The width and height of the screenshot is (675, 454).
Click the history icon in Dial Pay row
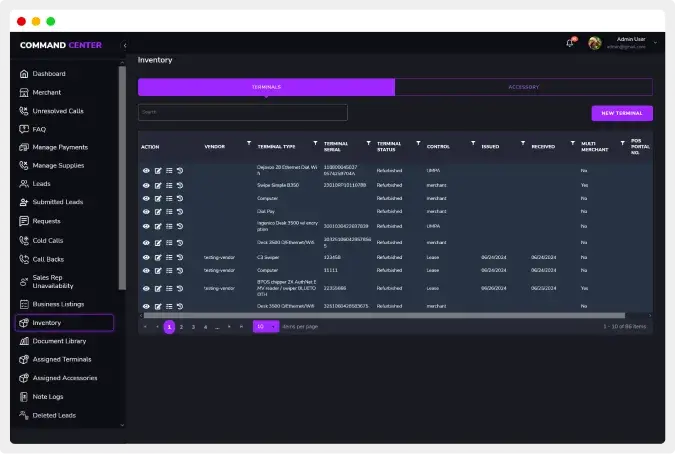pyautogui.click(x=179, y=212)
